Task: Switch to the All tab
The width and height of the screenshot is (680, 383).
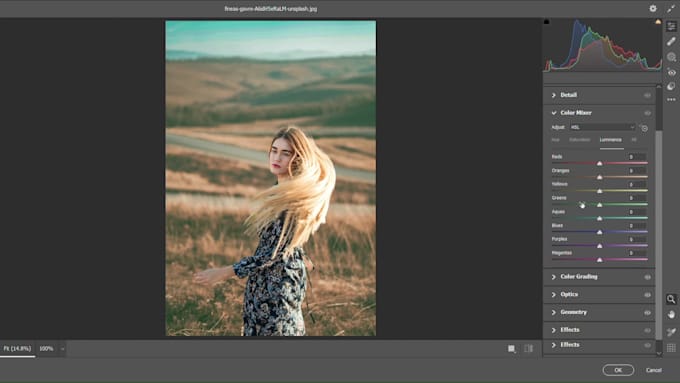Action: [x=634, y=140]
